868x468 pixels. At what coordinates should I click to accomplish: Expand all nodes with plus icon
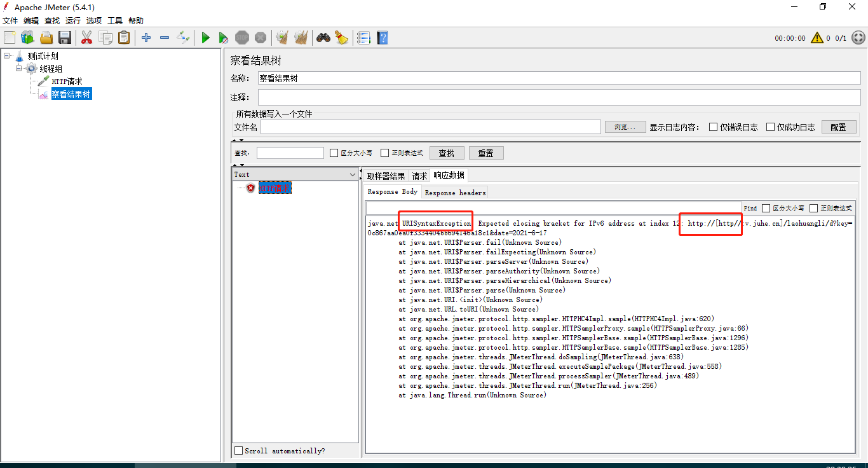pyautogui.click(x=146, y=38)
